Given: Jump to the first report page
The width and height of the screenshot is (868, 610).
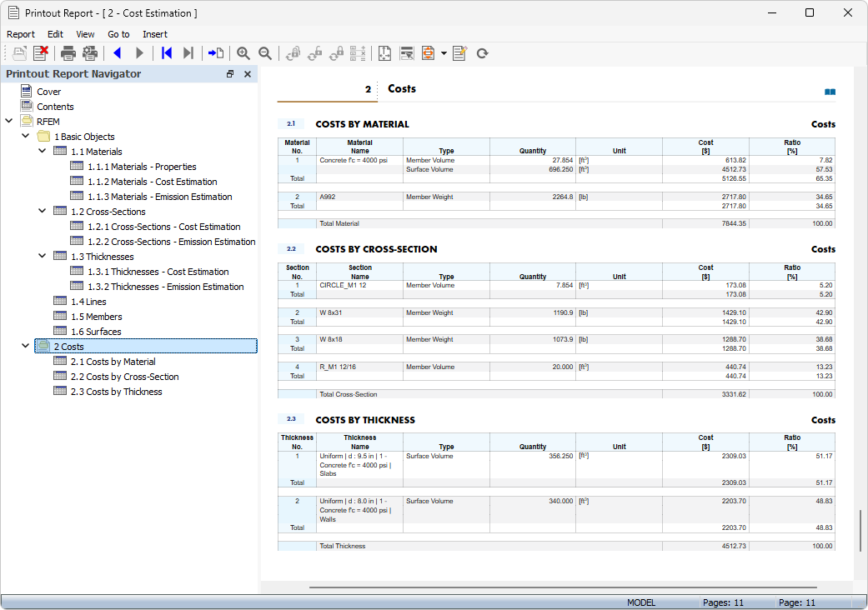Looking at the screenshot, I should [x=166, y=52].
